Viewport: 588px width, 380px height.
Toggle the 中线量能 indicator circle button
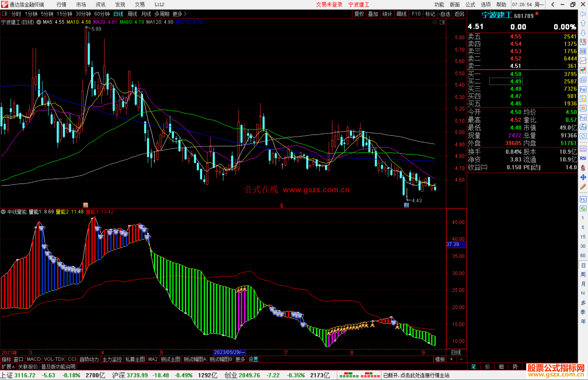point(3,212)
